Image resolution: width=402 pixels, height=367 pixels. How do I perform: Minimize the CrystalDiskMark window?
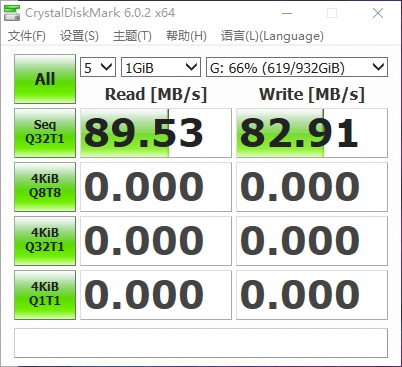pyautogui.click(x=287, y=13)
